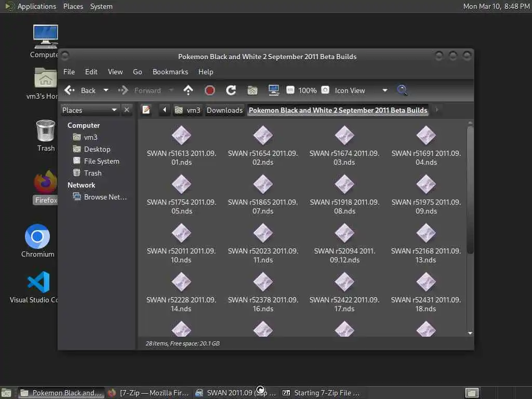Select SWAN r52094 2011.09.12.nds file icon
Screen dimensions: 532x399
pyautogui.click(x=344, y=233)
